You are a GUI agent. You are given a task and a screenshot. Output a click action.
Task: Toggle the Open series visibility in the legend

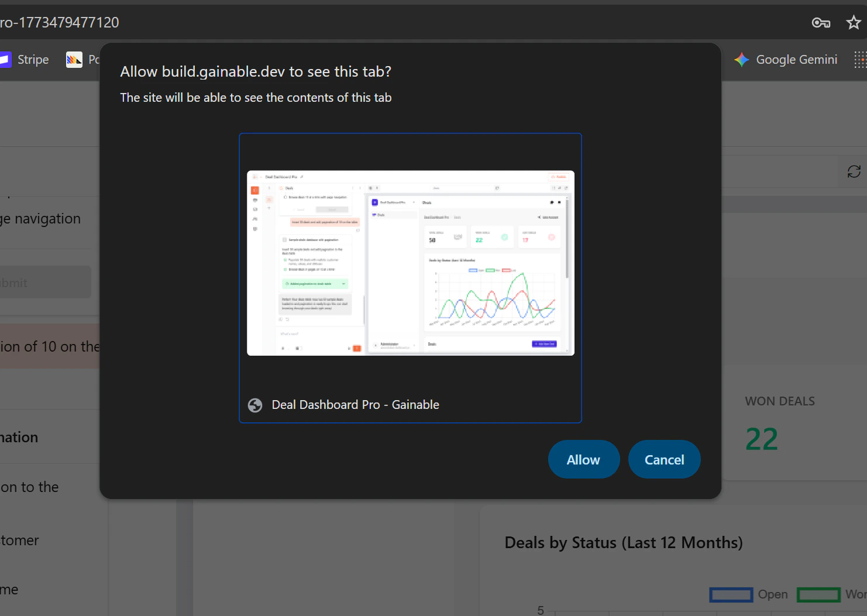[x=773, y=594]
